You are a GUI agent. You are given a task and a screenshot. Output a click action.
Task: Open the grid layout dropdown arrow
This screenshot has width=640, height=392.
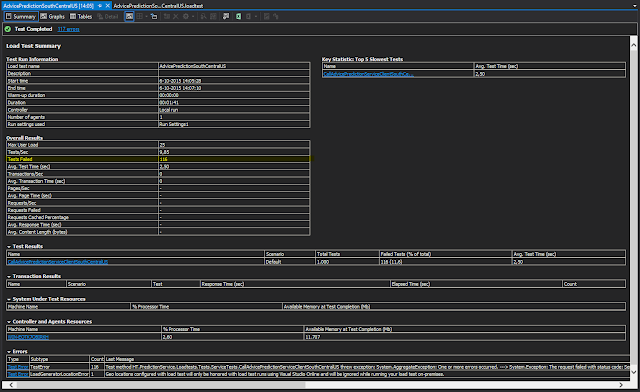point(146,16)
